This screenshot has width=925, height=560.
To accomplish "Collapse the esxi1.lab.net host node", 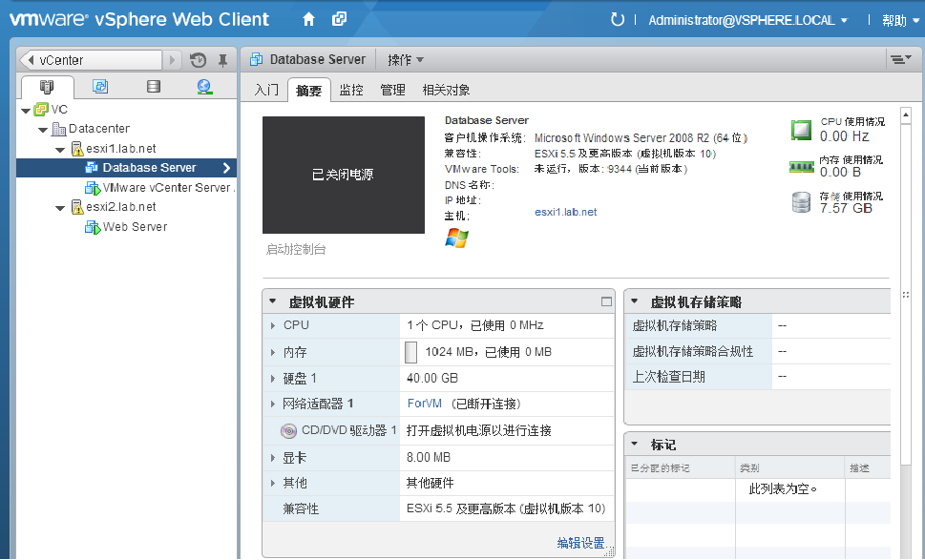I will 59,150.
